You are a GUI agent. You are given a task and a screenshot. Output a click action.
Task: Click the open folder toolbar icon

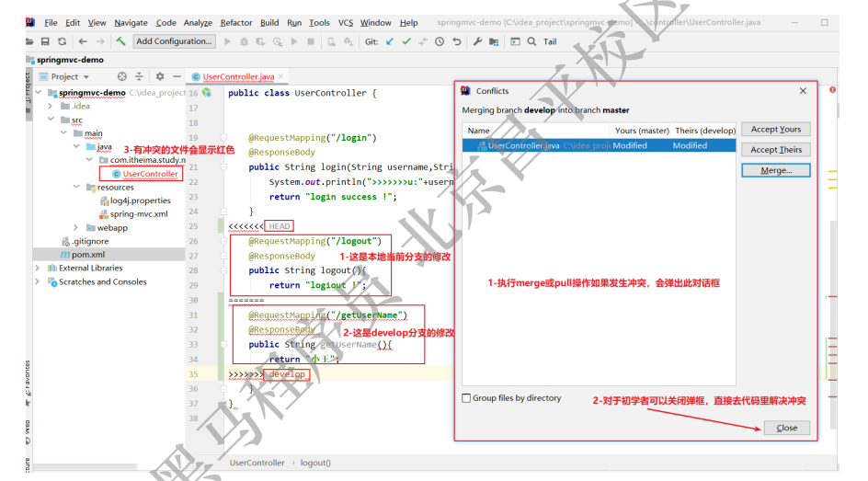[29, 41]
